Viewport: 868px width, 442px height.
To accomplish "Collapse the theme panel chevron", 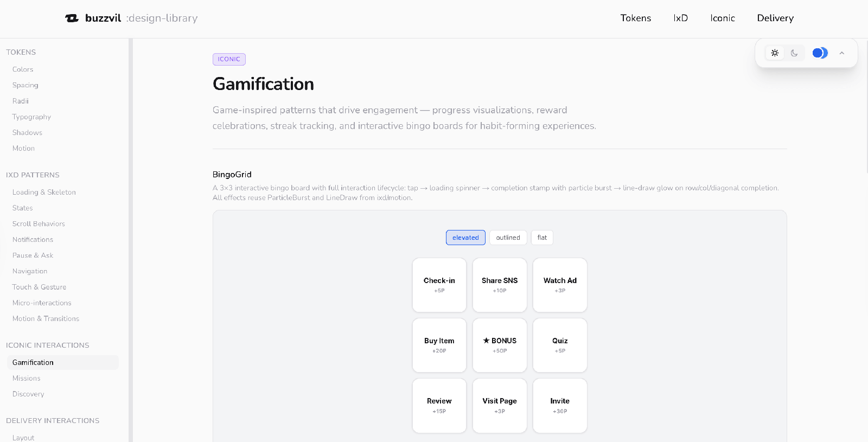I will (842, 53).
